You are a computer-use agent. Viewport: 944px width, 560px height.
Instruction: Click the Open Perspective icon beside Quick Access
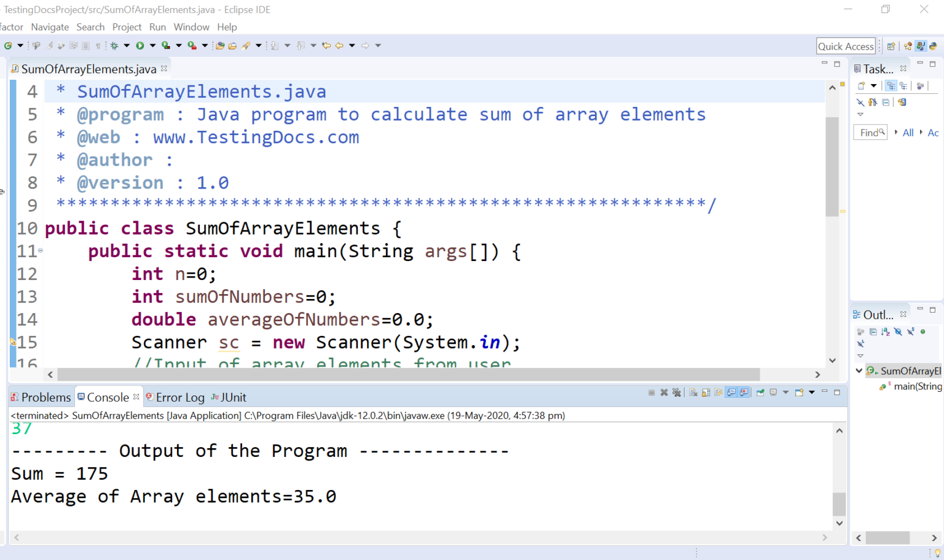(x=891, y=46)
